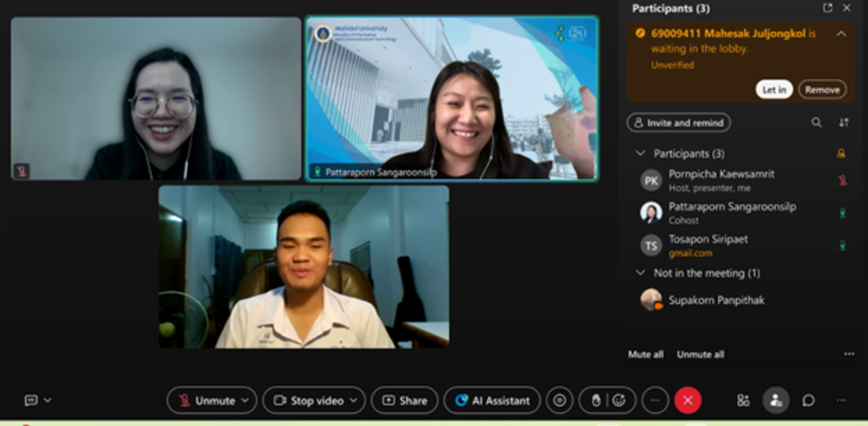Toggle Stop video camera button
The height and width of the screenshot is (426, 868).
308,400
